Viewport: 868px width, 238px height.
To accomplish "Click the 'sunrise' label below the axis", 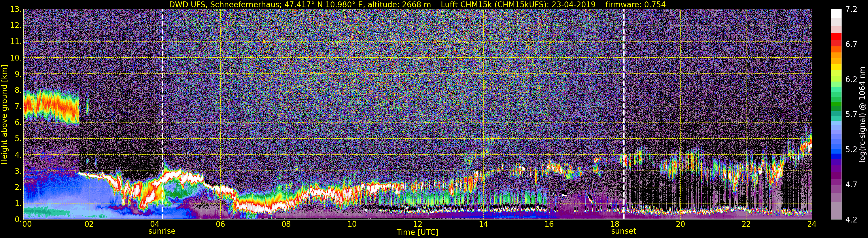I will (162, 231).
